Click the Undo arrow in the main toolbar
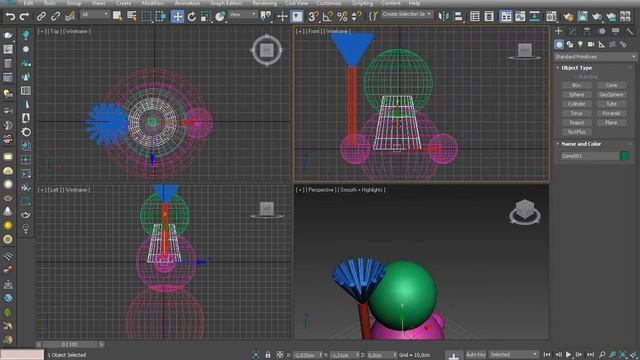This screenshot has height=360, width=640. 10,16
